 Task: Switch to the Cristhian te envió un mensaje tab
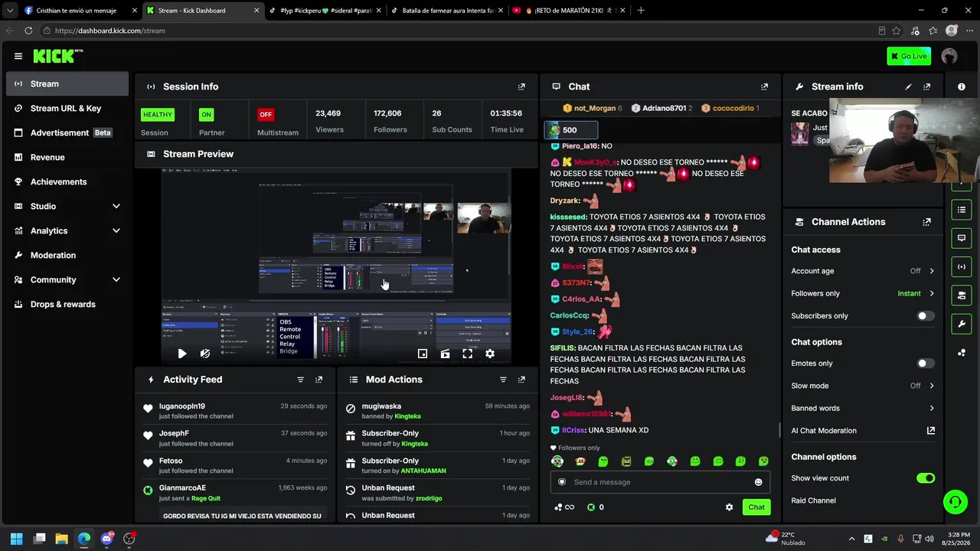click(x=80, y=11)
